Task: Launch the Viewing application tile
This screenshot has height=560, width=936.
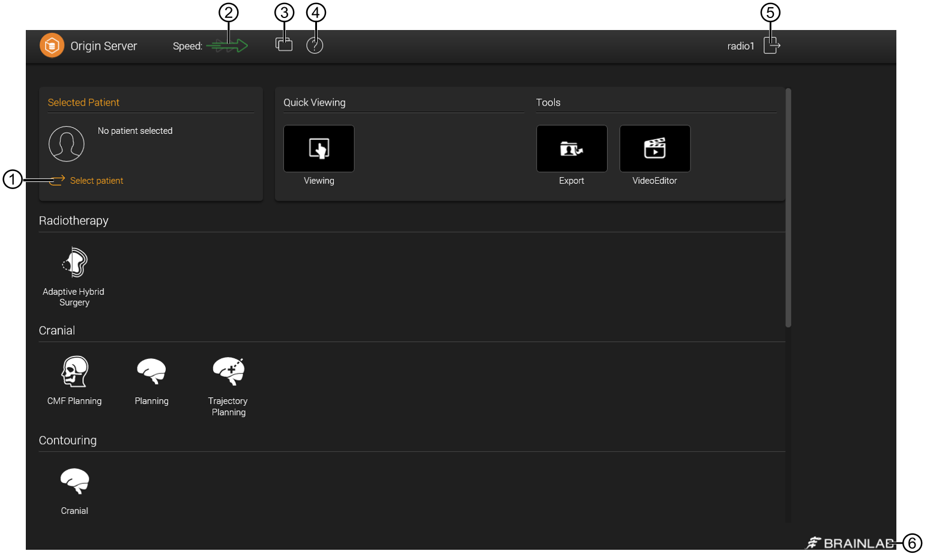Action: click(319, 149)
